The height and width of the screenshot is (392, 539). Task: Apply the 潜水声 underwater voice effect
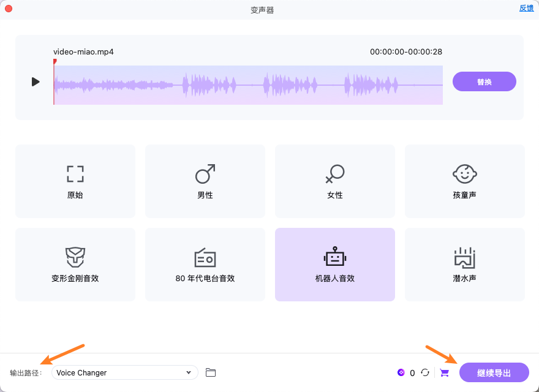[x=464, y=264]
